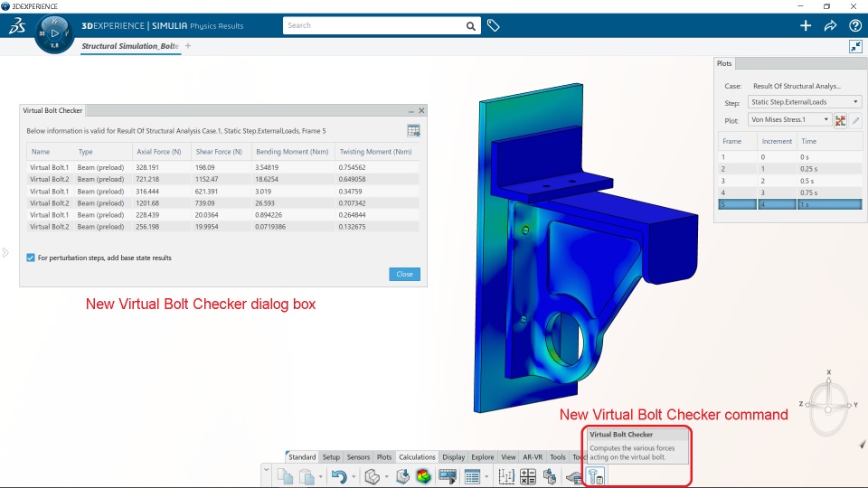Image resolution: width=868 pixels, height=488 pixels.
Task: Click the undo arrow icon
Action: 339,476
